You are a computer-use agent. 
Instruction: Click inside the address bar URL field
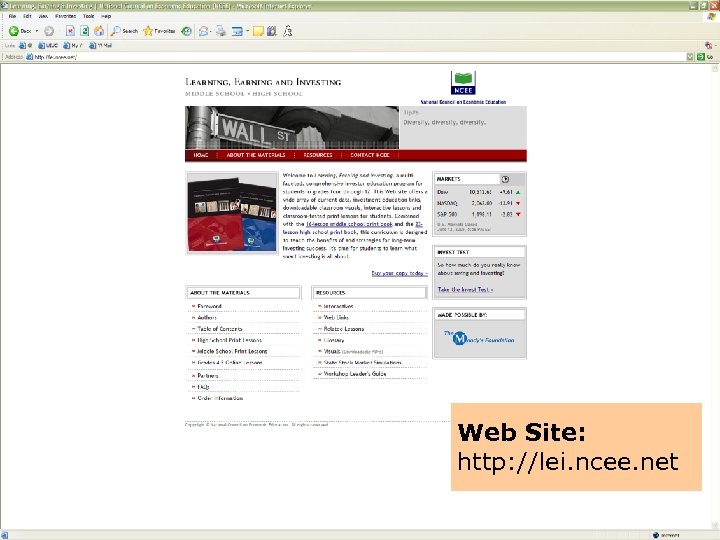point(358,57)
